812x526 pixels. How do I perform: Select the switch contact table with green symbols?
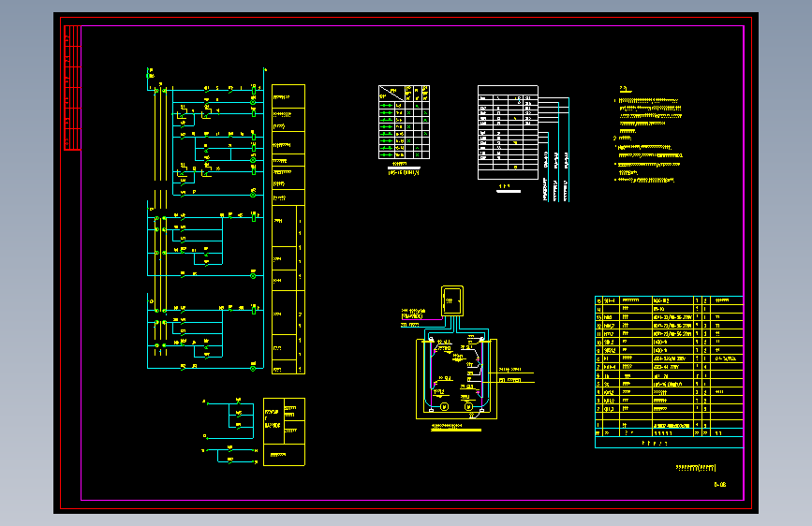click(404, 123)
